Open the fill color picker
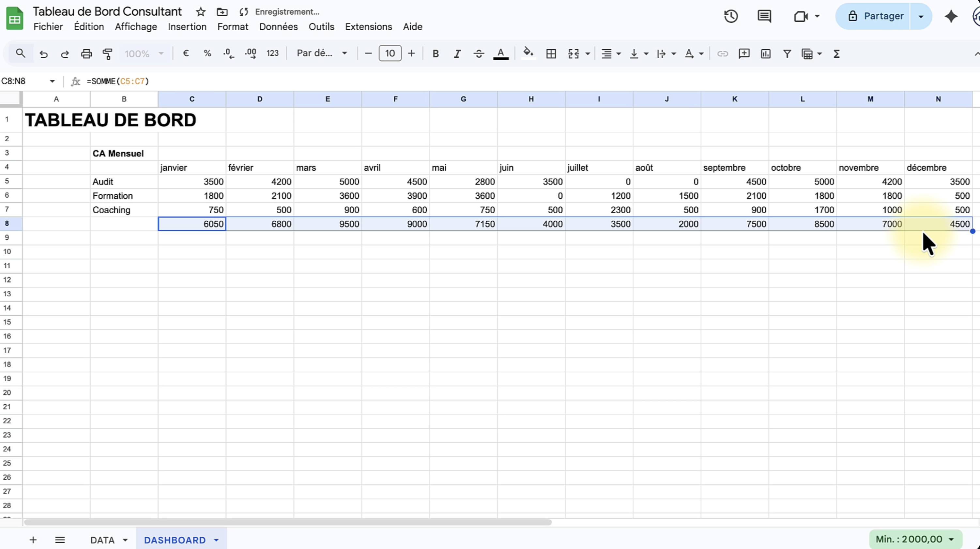 tap(528, 53)
